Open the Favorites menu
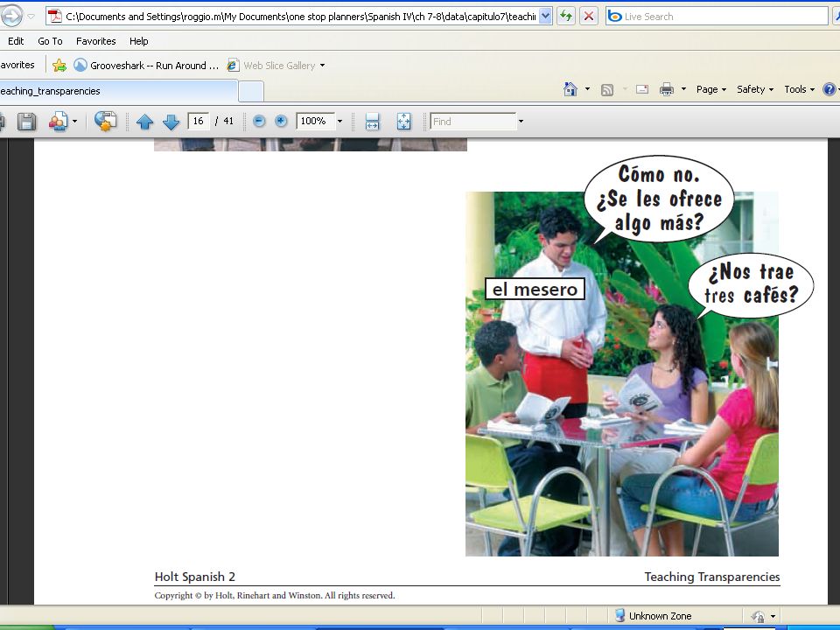Screen dimensions: 840x630 96,41
